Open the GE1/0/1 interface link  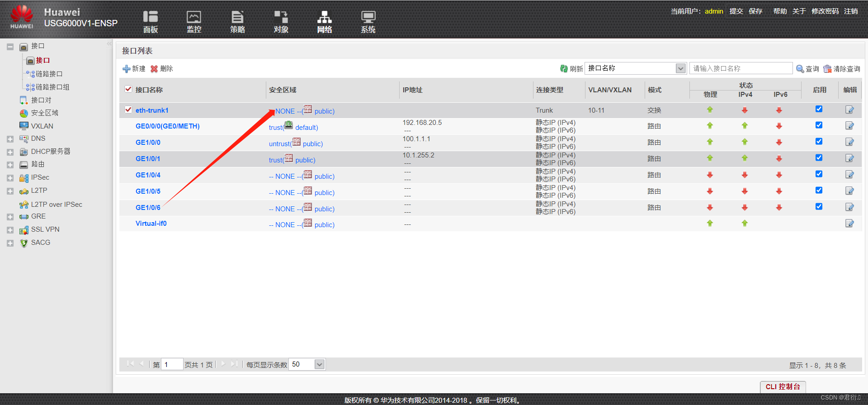(148, 158)
